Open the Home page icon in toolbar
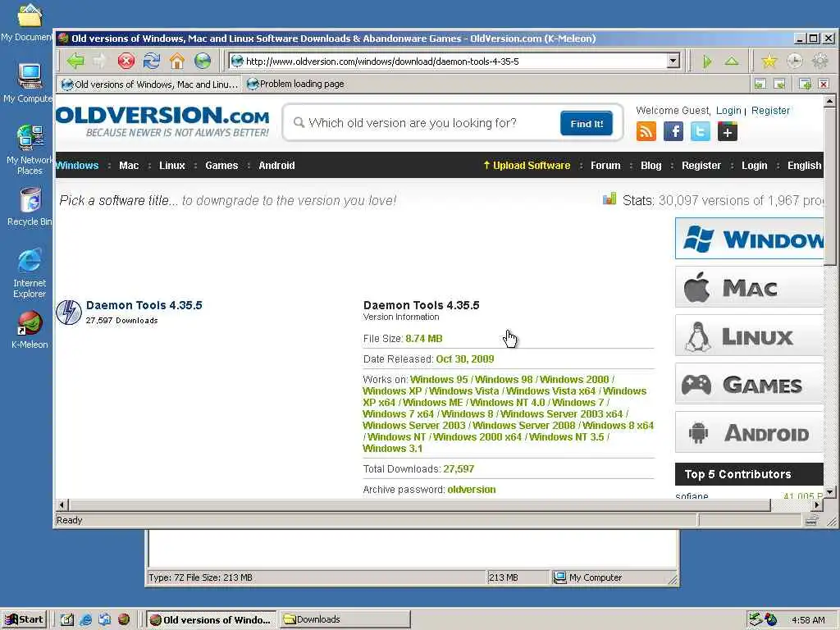840x630 pixels. click(177, 61)
